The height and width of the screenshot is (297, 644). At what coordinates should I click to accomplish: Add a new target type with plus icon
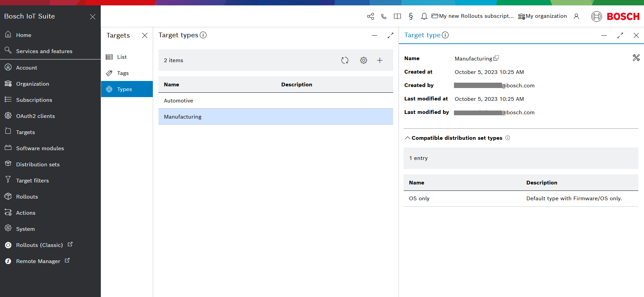click(380, 60)
